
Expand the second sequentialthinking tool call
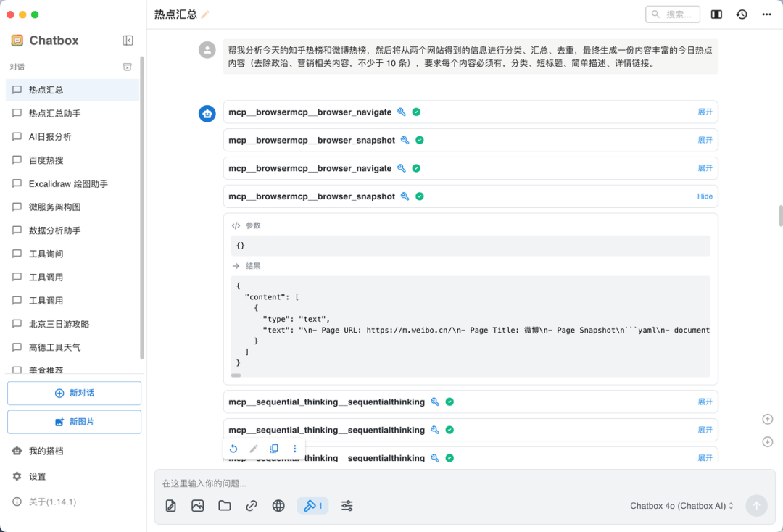[x=705, y=430]
